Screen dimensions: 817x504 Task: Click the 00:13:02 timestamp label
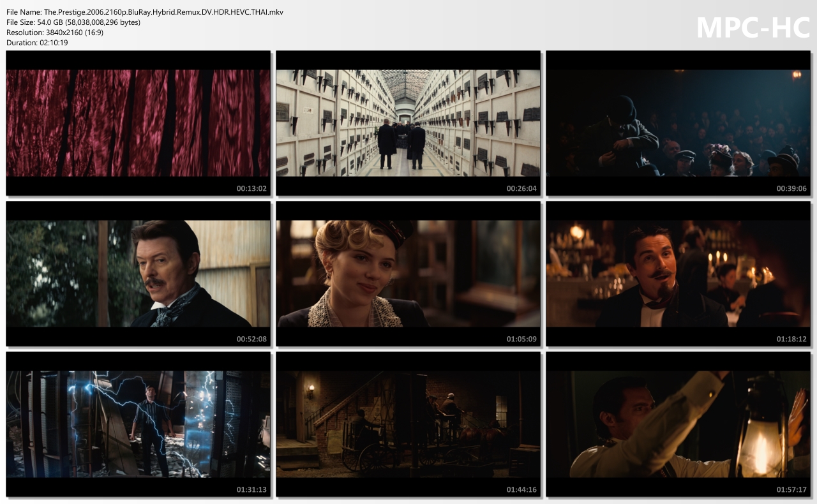251,189
